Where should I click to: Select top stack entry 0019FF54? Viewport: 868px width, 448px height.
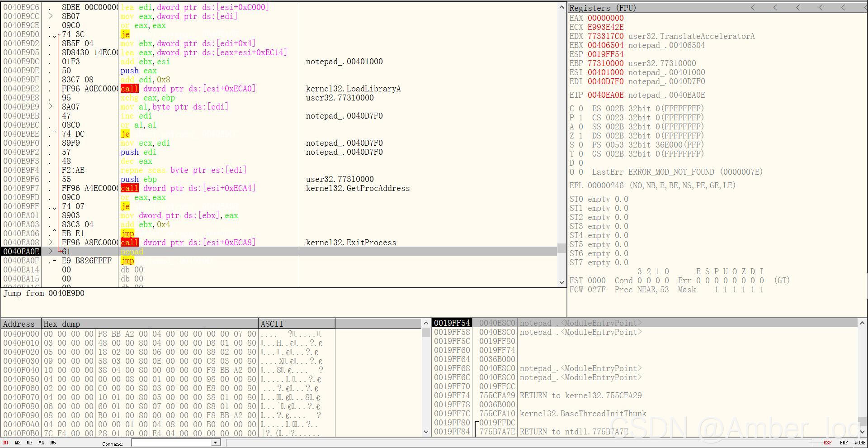pyautogui.click(x=645, y=323)
